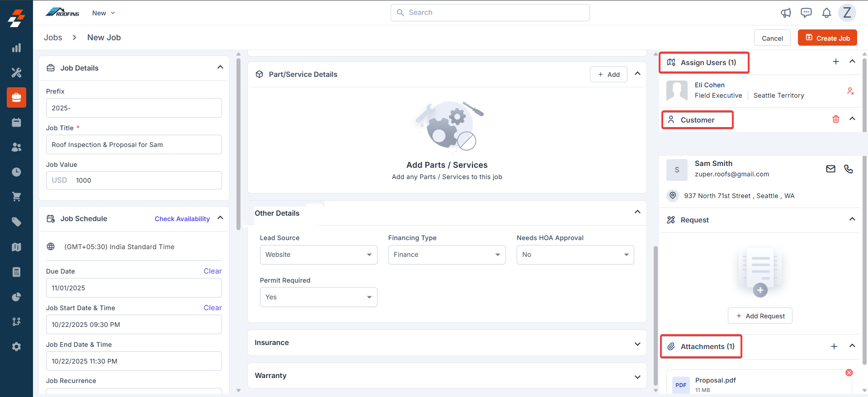This screenshot has height=397, width=868.
Task: Open the Jobs briefcase sidebar icon
Action: (16, 97)
